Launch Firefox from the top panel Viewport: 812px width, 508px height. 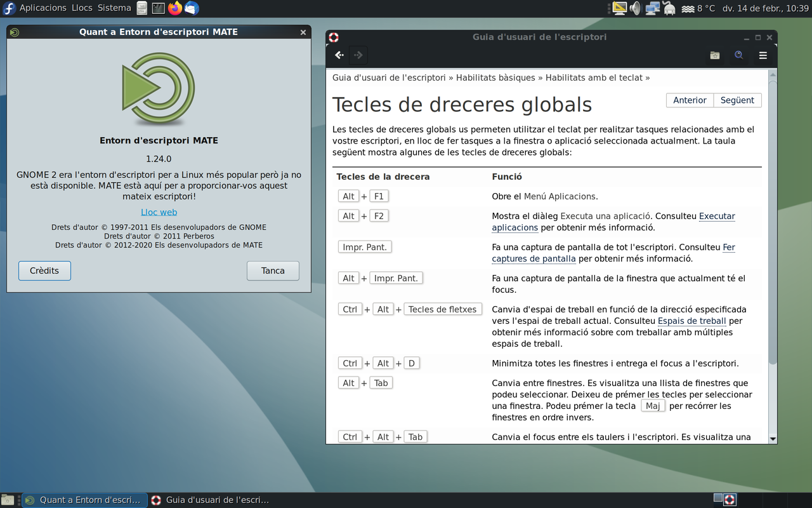pos(175,8)
